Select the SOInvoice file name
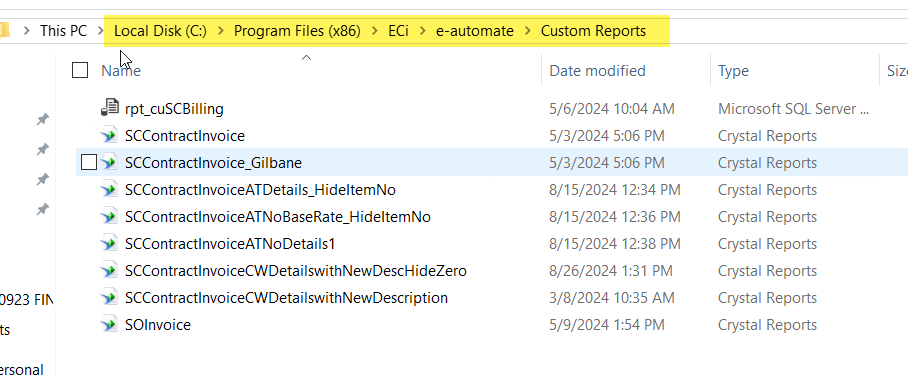This screenshot has width=908, height=376. coord(158,325)
